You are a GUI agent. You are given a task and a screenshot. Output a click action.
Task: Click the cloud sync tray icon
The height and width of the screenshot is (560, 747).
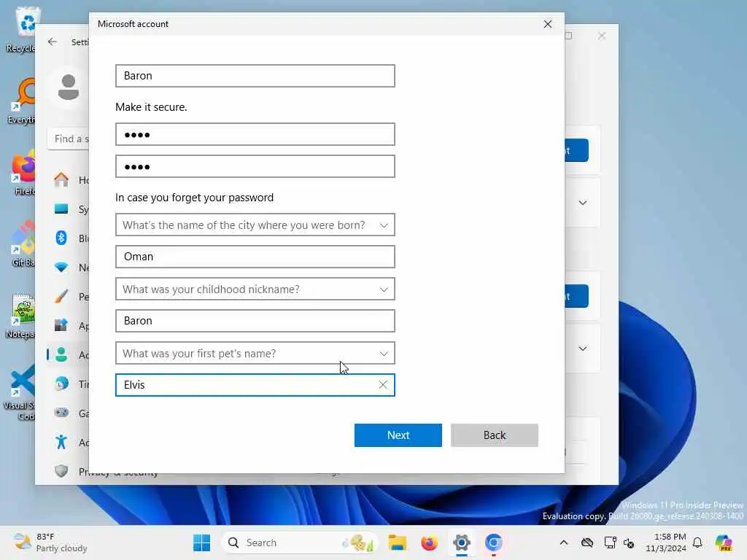[x=587, y=542]
